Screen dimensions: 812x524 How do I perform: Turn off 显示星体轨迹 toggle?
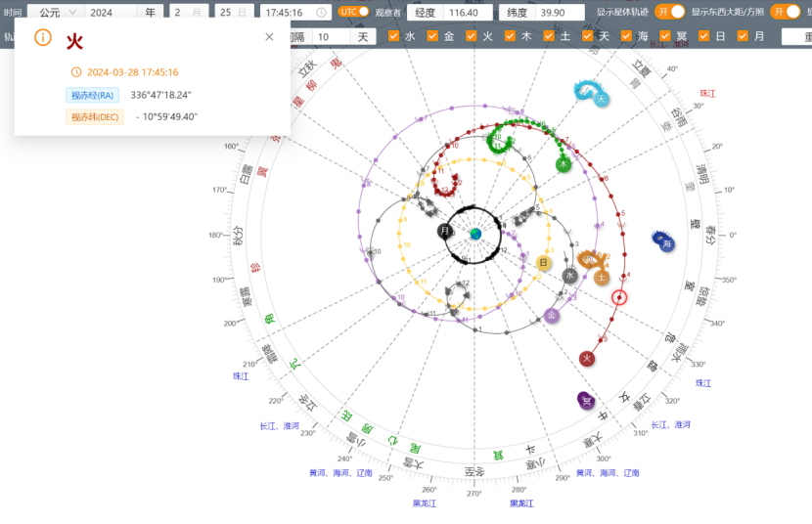click(670, 12)
